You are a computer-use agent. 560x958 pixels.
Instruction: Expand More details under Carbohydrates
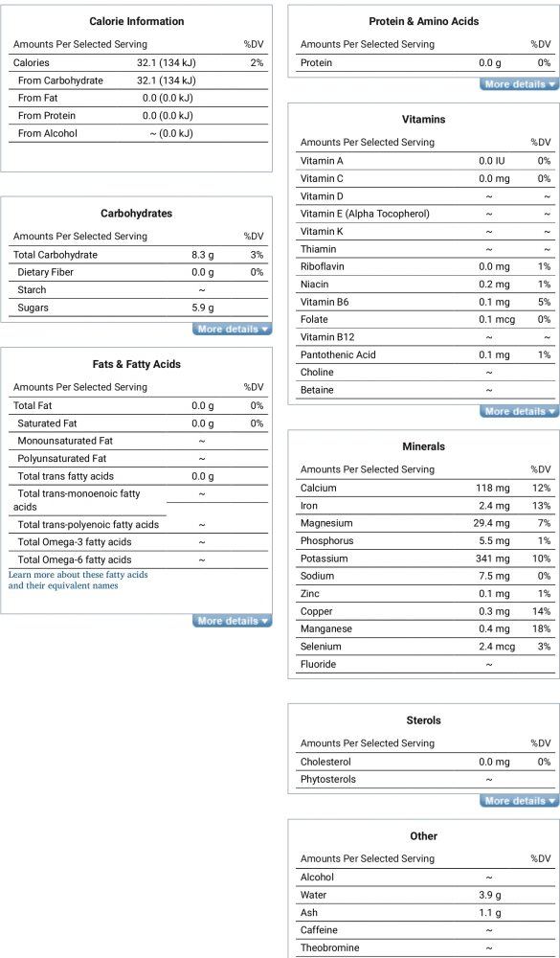pos(232,330)
